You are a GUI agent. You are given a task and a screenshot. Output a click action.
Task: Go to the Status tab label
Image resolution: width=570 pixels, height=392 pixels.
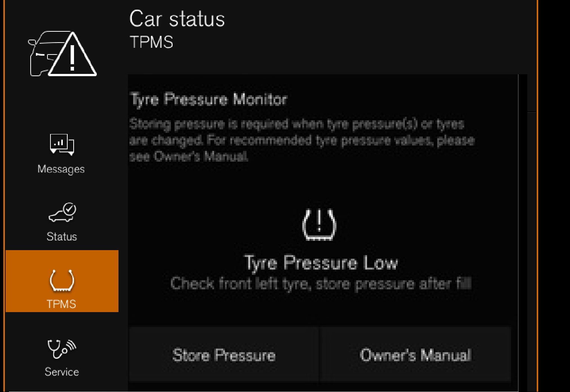pos(62,237)
